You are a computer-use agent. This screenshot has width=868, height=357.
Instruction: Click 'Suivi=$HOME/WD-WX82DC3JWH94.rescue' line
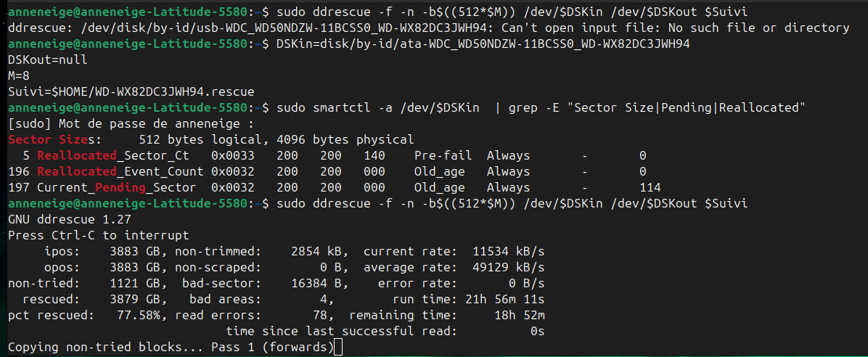coord(131,91)
